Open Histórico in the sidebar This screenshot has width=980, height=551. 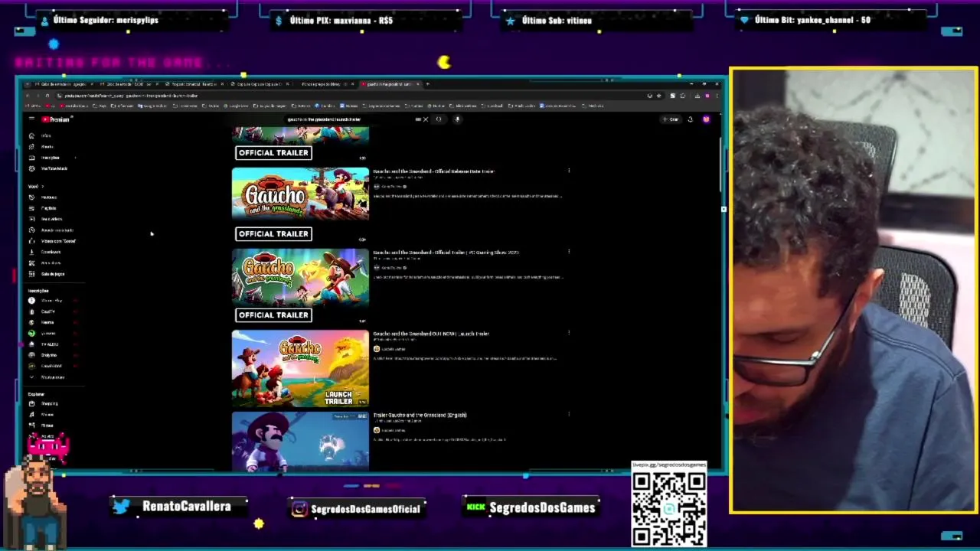pos(44,197)
